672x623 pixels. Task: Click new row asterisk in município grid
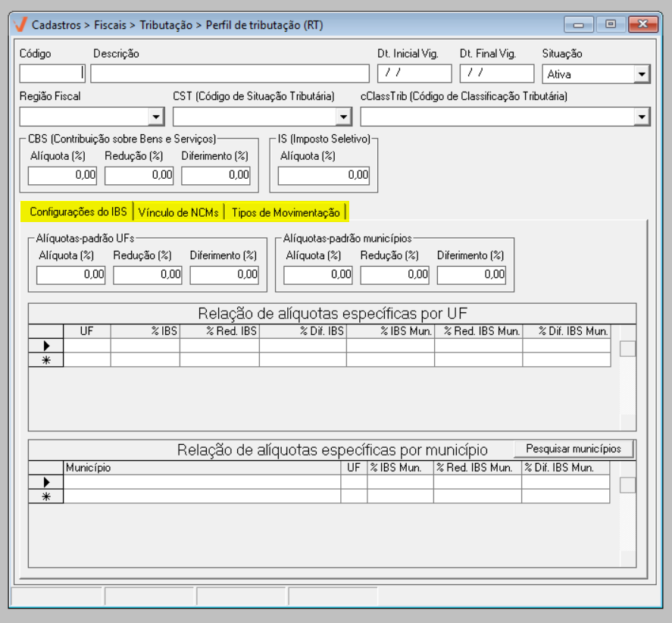pyautogui.click(x=46, y=496)
